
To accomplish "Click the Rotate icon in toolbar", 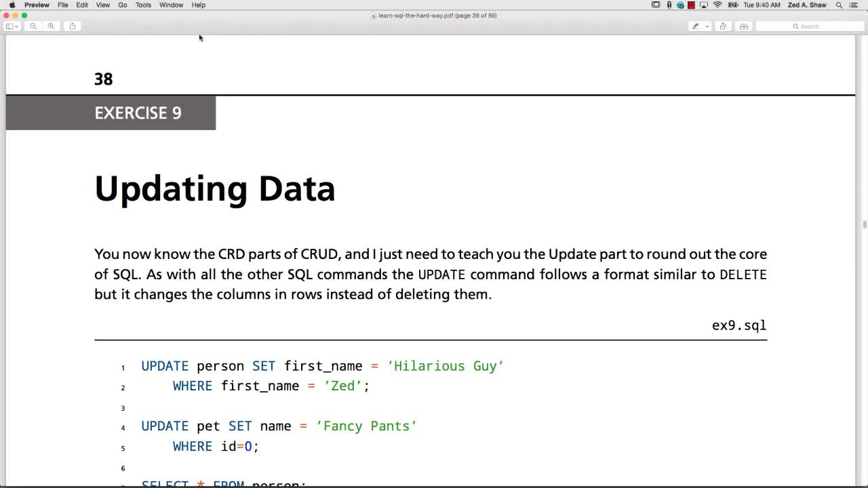I will click(x=723, y=26).
